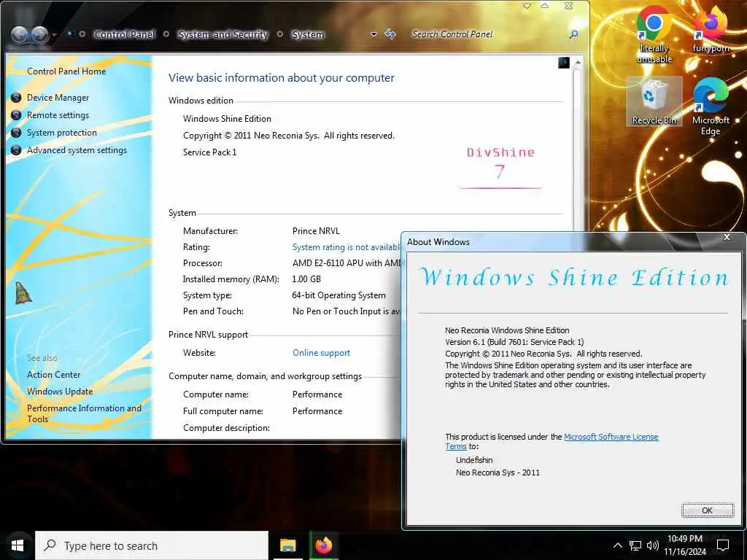This screenshot has height=560, width=747.
Task: Open Action Center under See also
Action: [x=54, y=375]
